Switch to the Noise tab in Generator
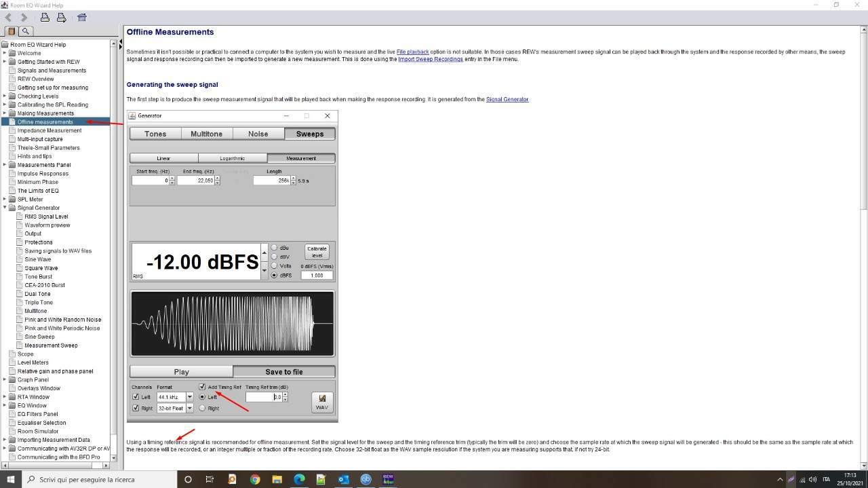 pyautogui.click(x=258, y=134)
